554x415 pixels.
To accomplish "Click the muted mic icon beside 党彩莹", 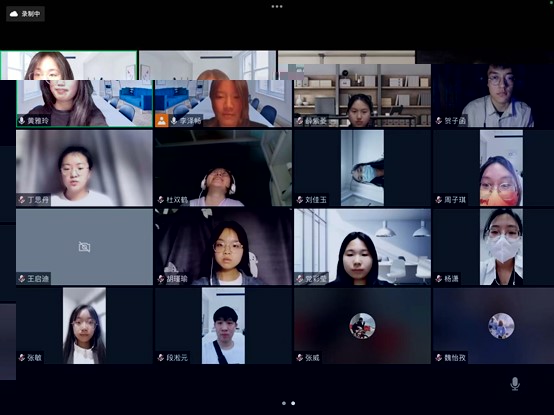I will 300,279.
